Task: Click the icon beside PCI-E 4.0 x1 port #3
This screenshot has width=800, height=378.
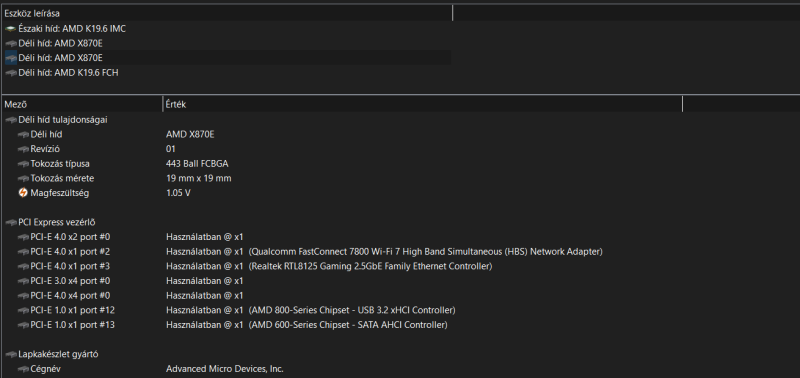Action: (x=23, y=266)
